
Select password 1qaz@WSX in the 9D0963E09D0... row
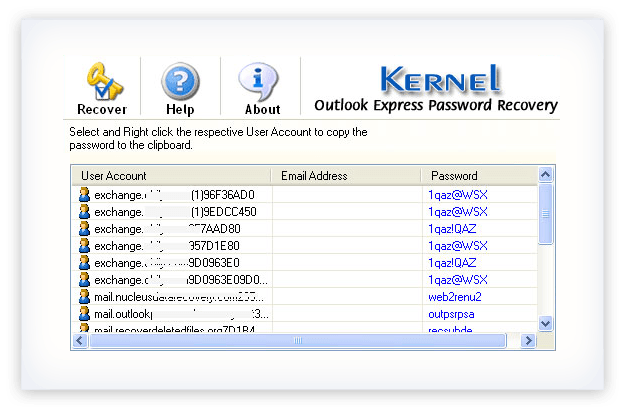point(458,280)
